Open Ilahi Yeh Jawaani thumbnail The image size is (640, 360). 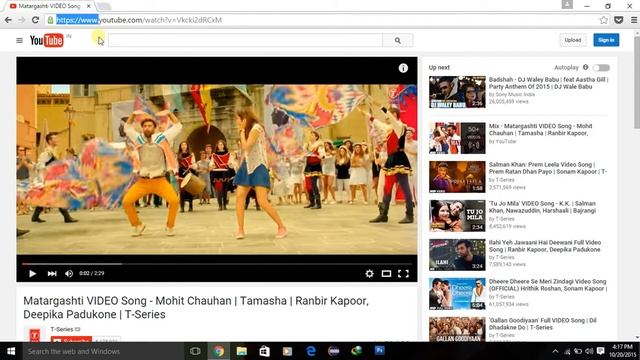[457, 255]
